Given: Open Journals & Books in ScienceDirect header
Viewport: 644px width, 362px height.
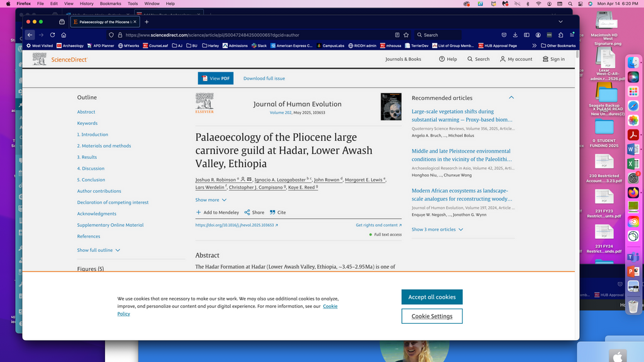Looking at the screenshot, I should click(403, 59).
